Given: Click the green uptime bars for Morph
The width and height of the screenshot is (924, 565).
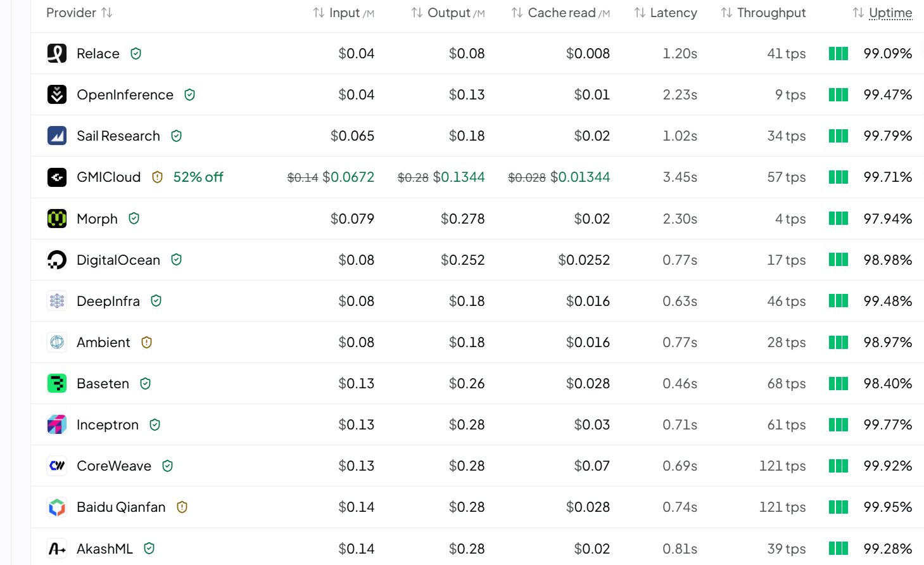Looking at the screenshot, I should [839, 219].
